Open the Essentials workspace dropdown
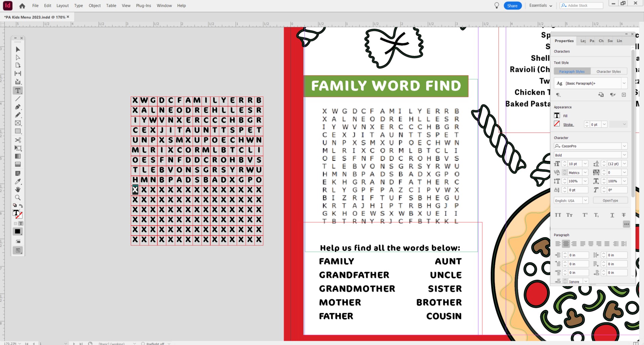The image size is (644, 345). click(x=540, y=6)
